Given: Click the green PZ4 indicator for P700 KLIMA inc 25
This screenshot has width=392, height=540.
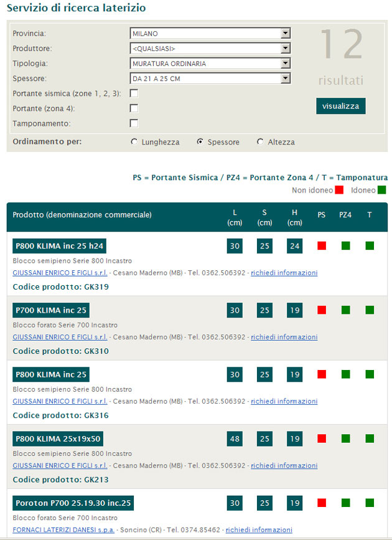Looking at the screenshot, I should point(346,310).
